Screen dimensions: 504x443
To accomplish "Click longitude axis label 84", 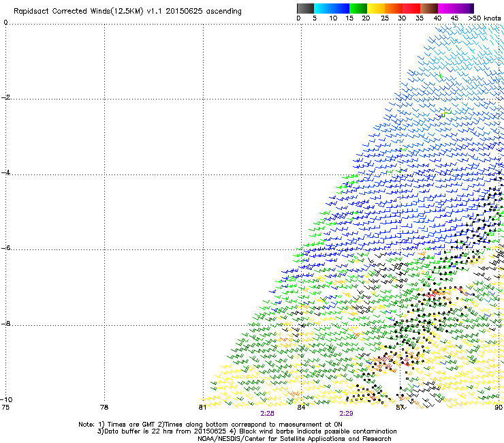I will tap(301, 408).
